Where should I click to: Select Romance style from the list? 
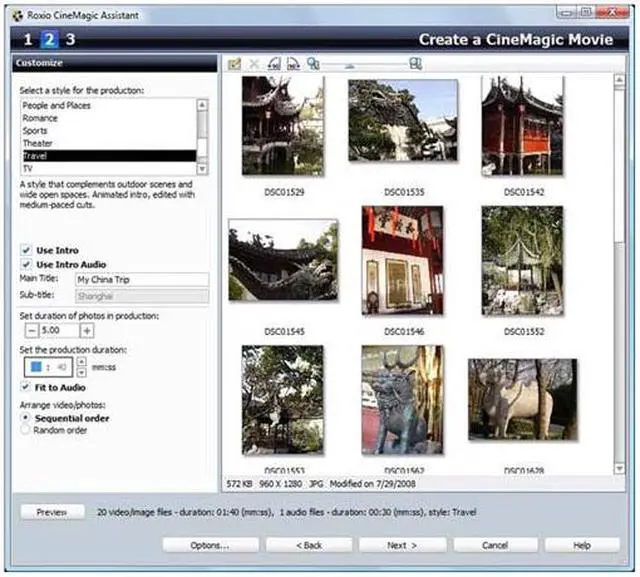coord(41,118)
